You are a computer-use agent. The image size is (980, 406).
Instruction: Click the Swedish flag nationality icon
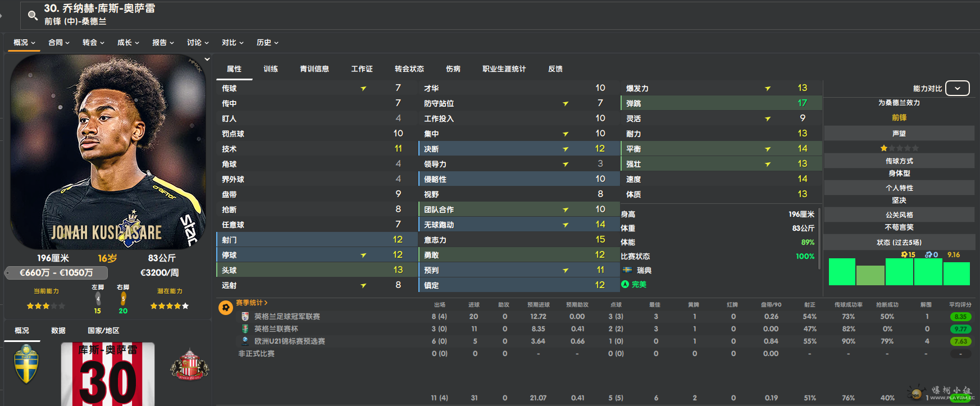(627, 270)
